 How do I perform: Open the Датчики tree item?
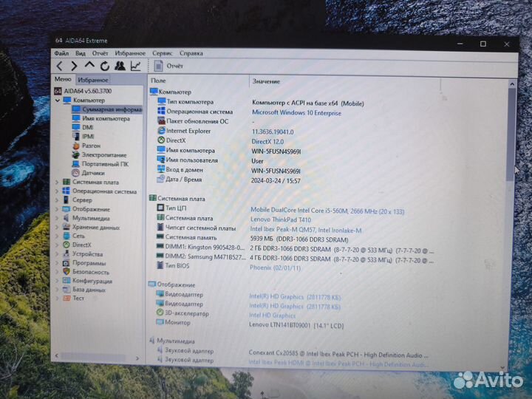click(93, 173)
